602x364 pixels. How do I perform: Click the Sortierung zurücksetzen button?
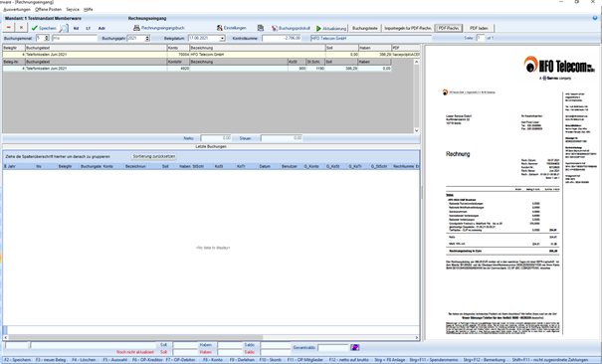154,156
